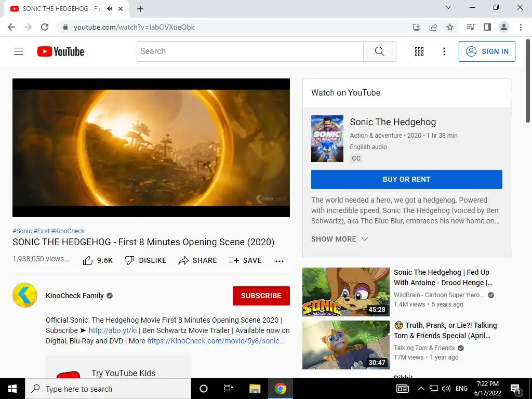Open KinoCheck Family channel name

click(75, 296)
